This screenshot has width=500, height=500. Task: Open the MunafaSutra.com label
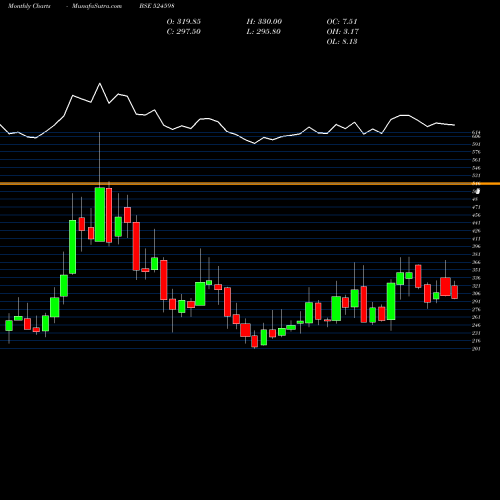[97, 6]
